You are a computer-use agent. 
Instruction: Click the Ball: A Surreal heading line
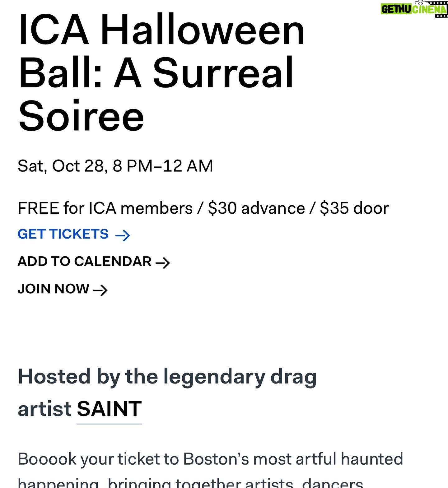(156, 73)
